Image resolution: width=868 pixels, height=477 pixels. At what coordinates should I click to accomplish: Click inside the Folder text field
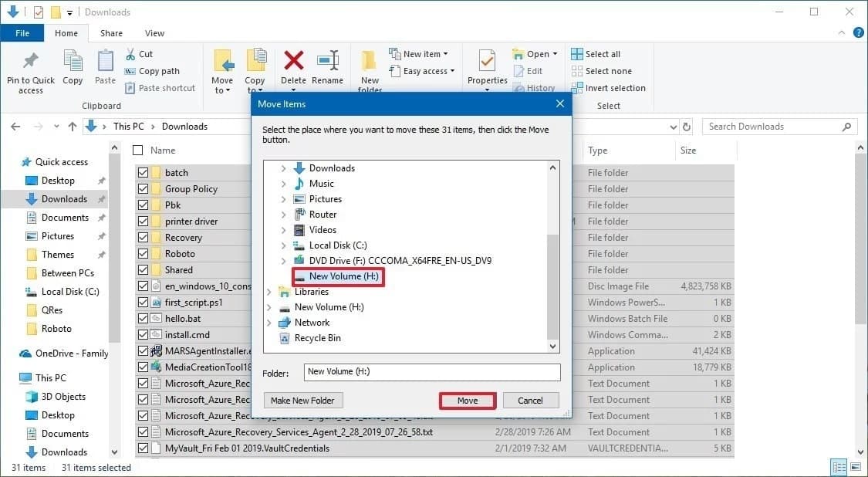[x=432, y=373]
